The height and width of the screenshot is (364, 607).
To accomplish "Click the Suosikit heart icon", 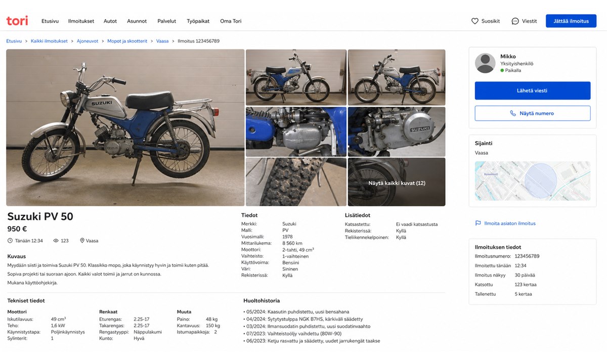I will pyautogui.click(x=474, y=21).
